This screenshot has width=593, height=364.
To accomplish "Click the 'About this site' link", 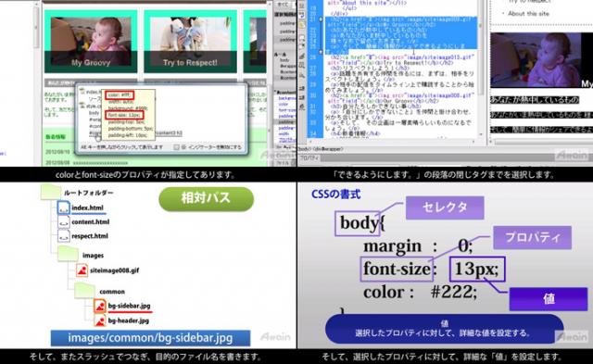I will pos(528,14).
